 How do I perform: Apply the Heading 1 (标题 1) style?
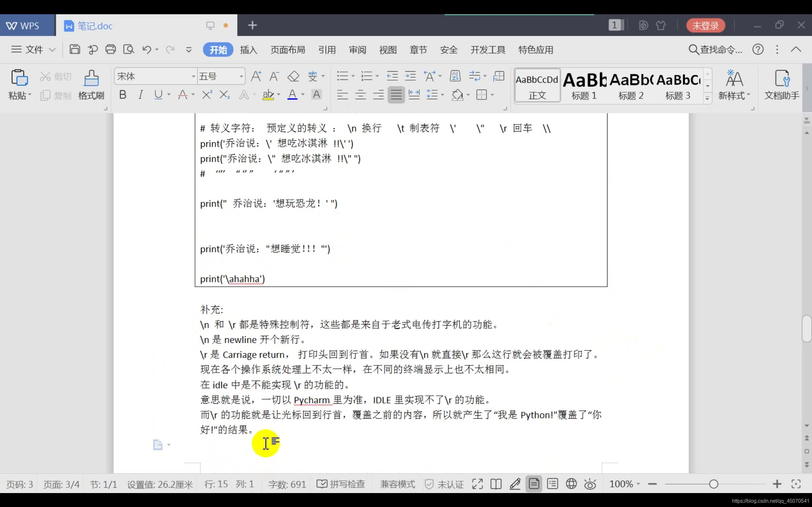coord(584,86)
